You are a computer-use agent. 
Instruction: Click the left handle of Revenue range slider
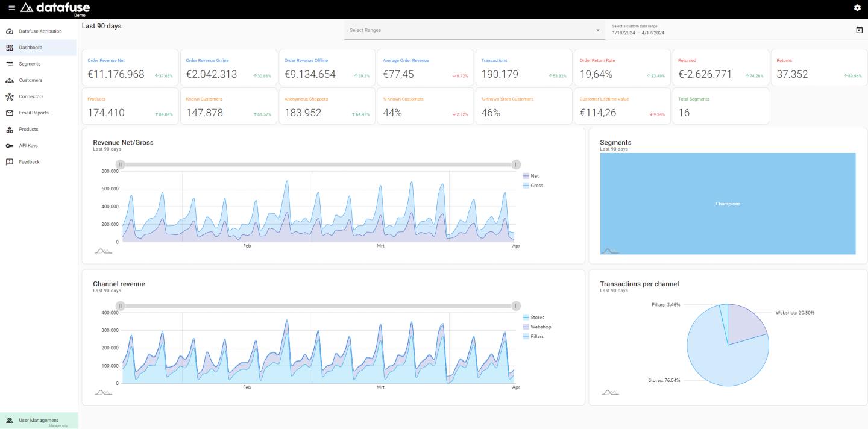(x=120, y=164)
